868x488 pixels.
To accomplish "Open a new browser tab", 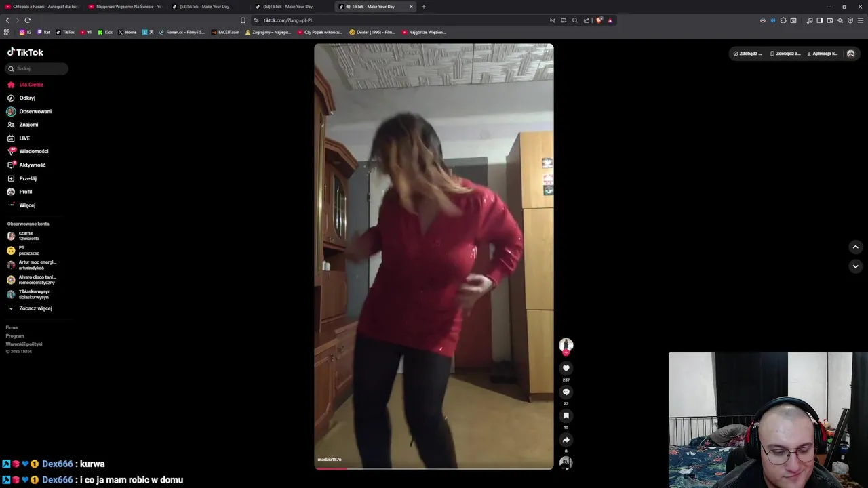I will 424,7.
